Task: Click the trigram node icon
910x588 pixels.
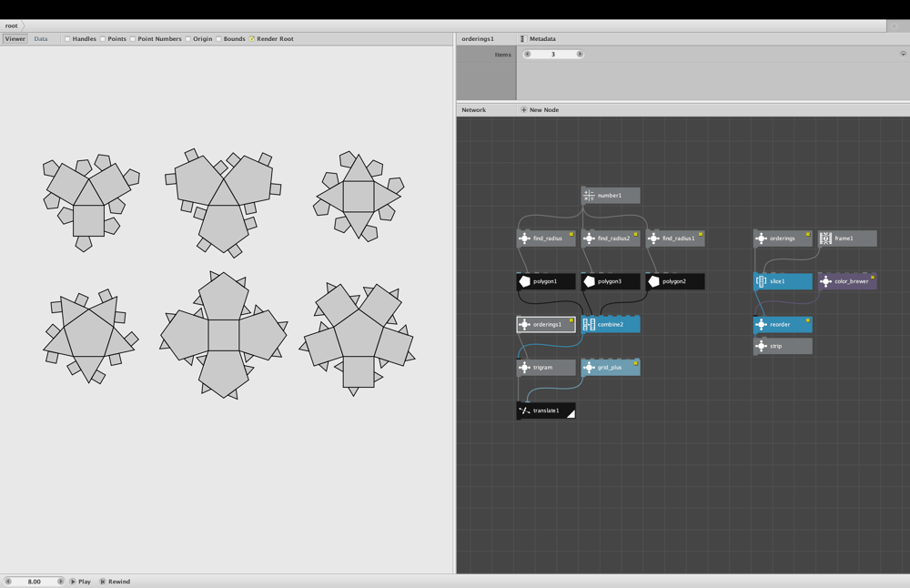Action: click(x=524, y=368)
